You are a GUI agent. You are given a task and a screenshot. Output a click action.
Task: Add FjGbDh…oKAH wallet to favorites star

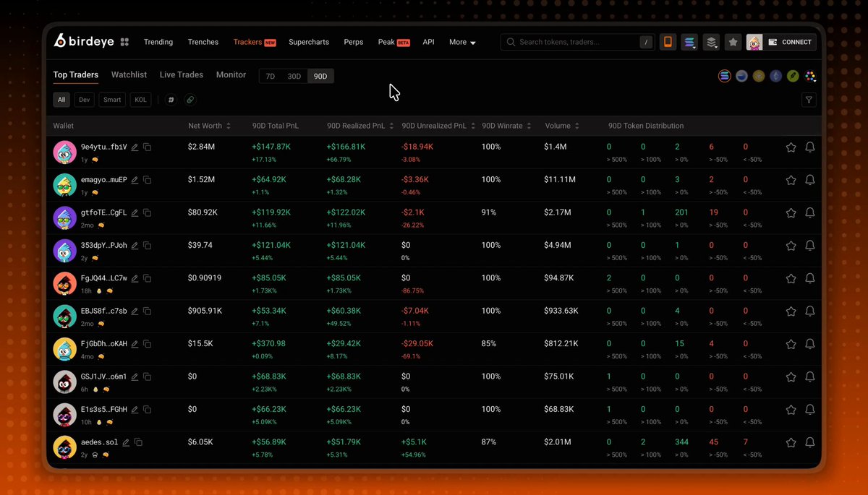coord(791,344)
